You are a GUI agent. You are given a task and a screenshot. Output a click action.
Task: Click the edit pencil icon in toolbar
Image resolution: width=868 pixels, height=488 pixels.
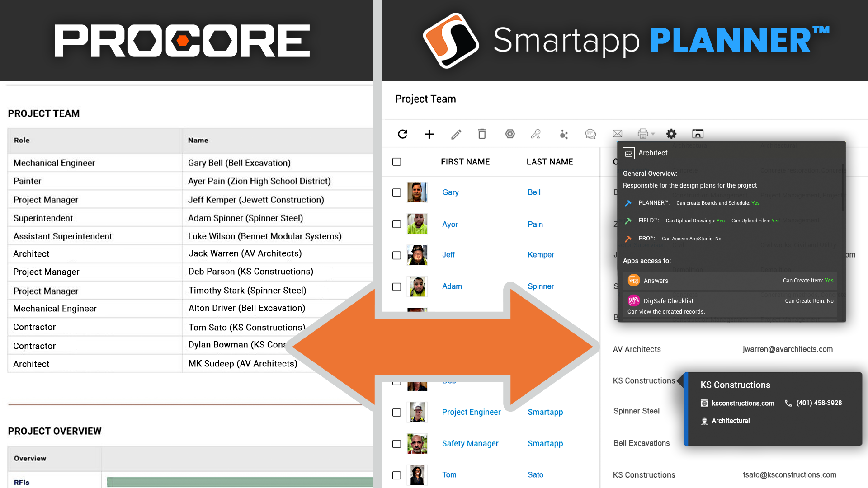(x=455, y=133)
